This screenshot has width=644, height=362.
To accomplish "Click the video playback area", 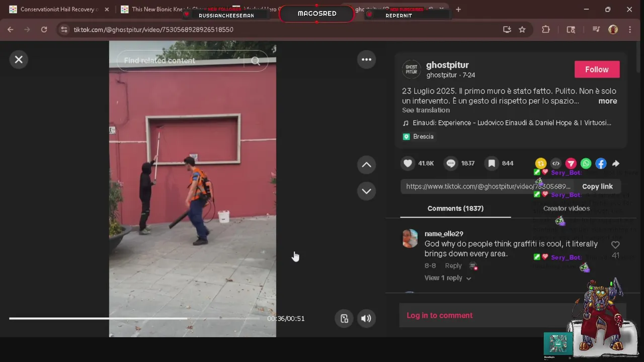I will click(x=192, y=189).
